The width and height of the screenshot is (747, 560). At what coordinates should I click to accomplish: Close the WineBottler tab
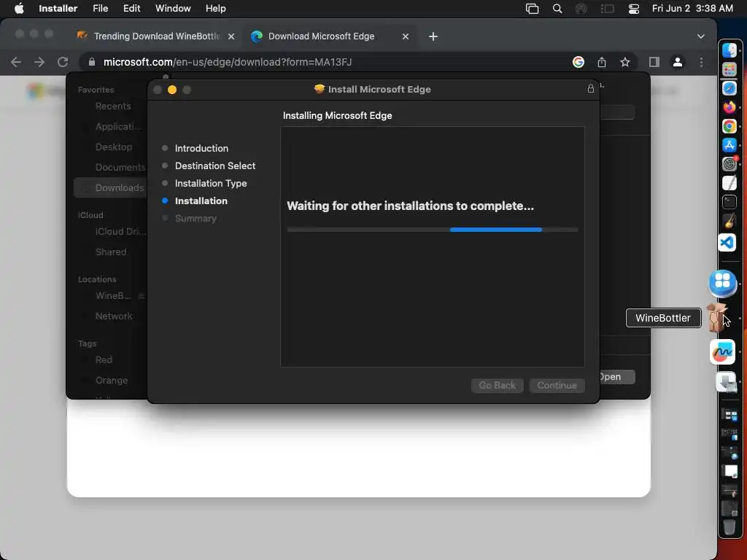pyautogui.click(x=231, y=36)
